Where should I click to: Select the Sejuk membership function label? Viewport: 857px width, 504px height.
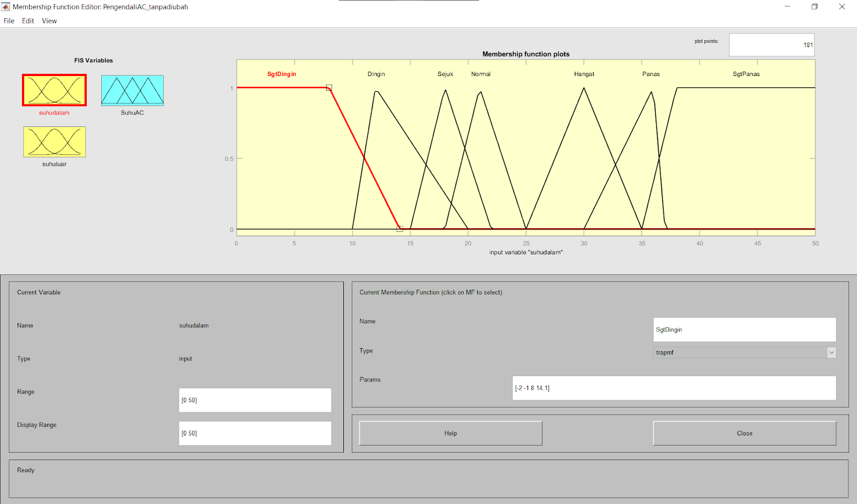445,74
